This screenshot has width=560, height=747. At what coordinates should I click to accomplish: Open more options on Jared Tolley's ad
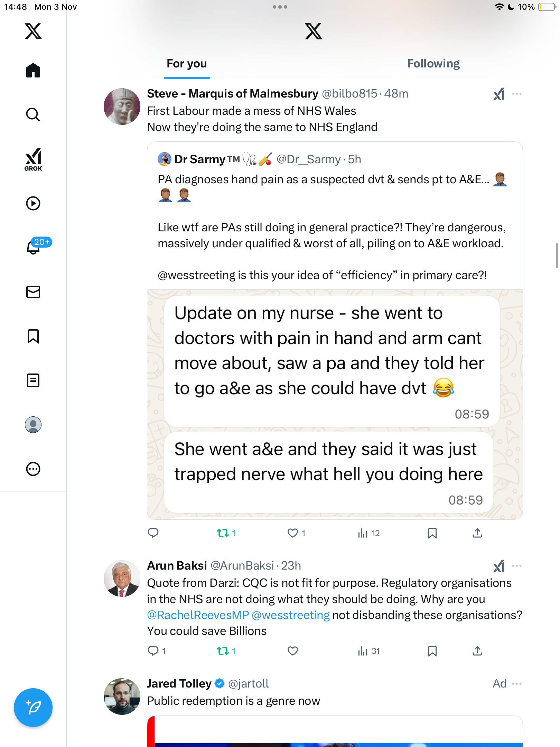pyautogui.click(x=517, y=684)
